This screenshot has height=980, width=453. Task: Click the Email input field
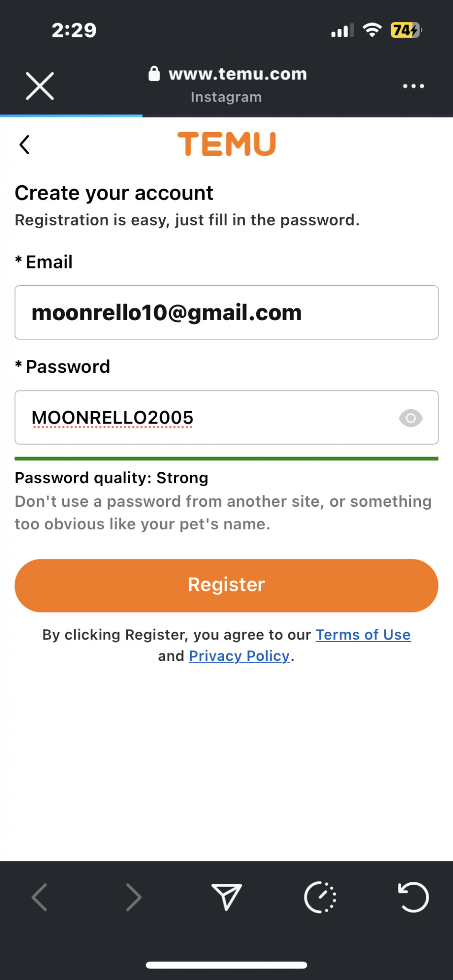coord(226,312)
